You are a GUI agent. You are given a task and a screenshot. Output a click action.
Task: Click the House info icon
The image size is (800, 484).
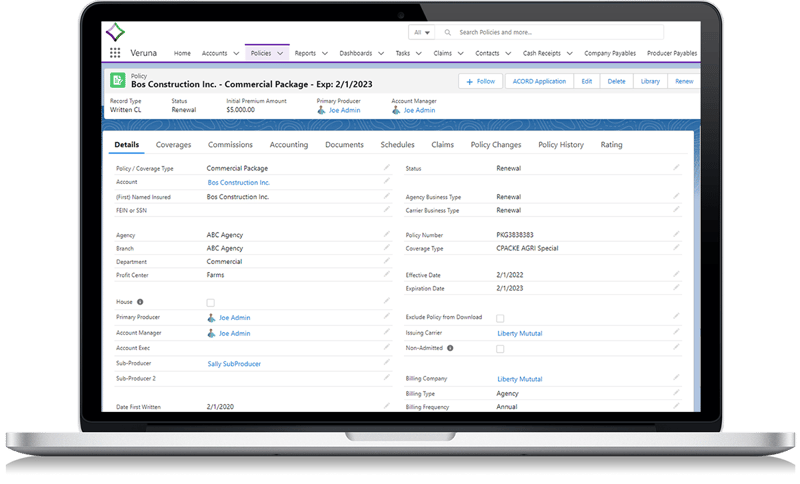(140, 302)
